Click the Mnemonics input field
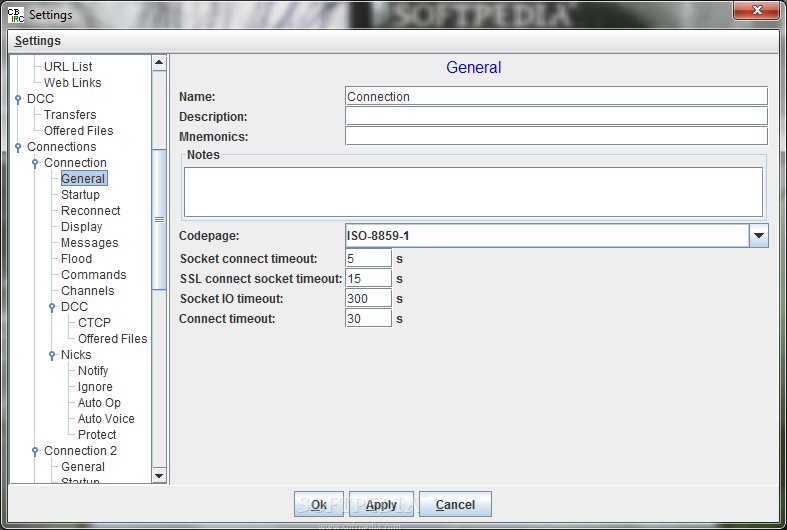787x530 pixels. (x=556, y=136)
